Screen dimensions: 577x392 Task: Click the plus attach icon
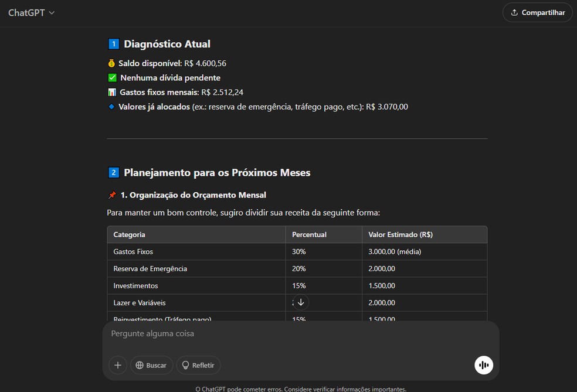pyautogui.click(x=118, y=365)
